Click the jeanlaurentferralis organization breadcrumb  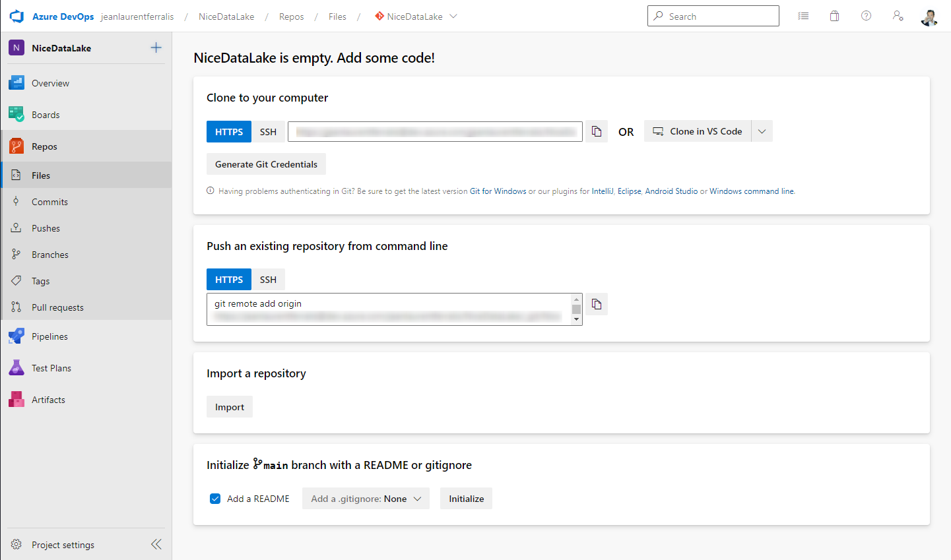(137, 16)
